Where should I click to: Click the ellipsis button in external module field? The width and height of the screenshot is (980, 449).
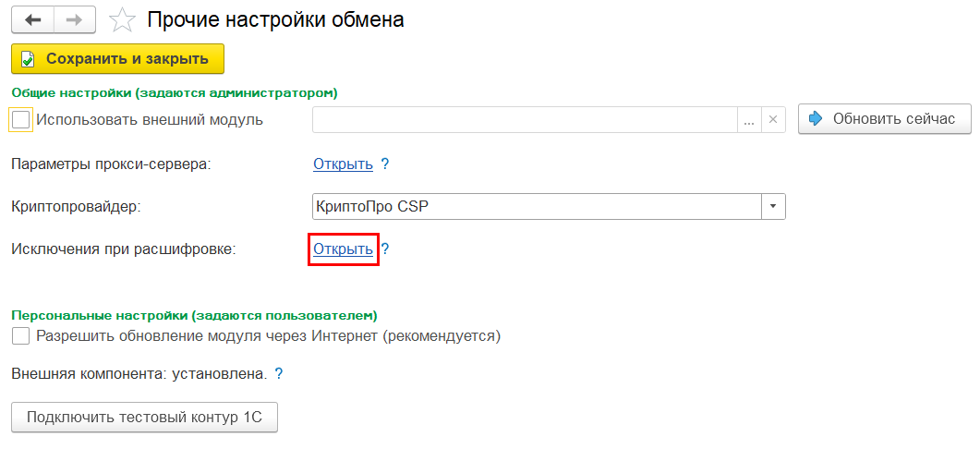point(749,119)
